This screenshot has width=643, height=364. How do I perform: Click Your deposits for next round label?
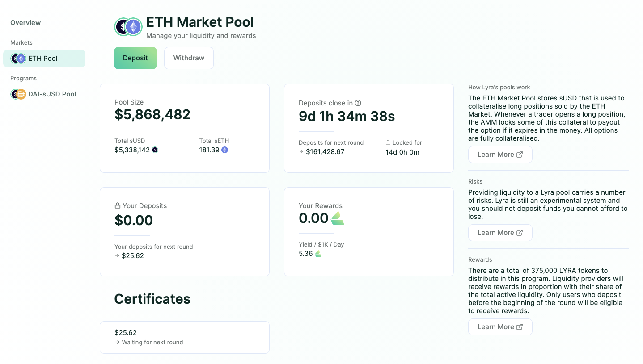[154, 247]
